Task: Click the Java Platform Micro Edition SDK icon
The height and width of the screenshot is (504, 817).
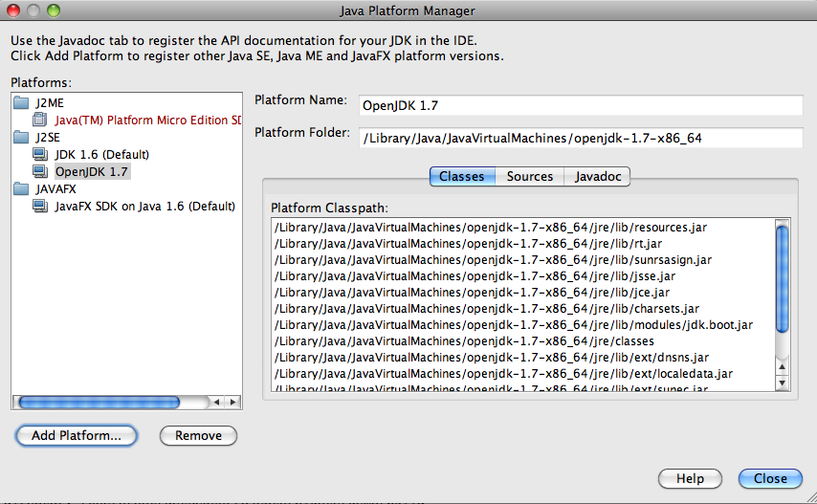Action: (39, 120)
